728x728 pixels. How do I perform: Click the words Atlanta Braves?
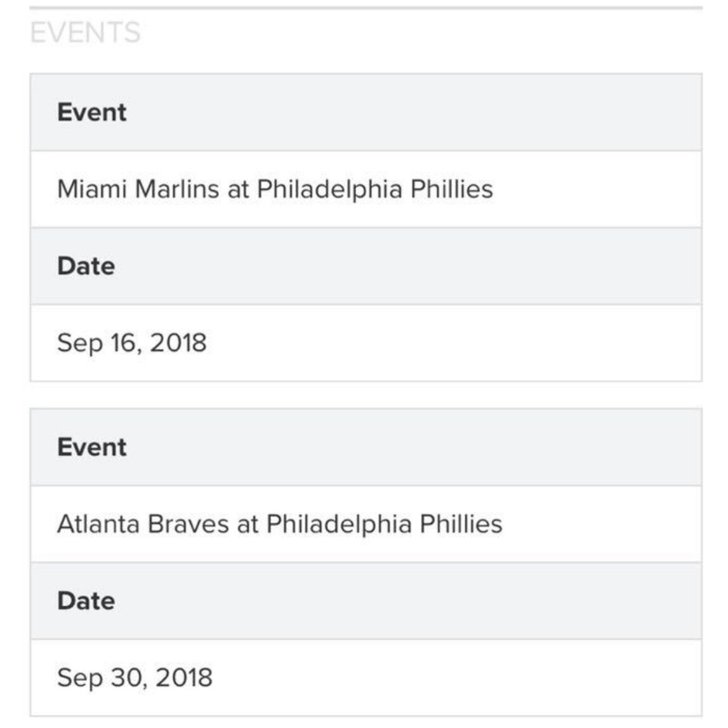143,524
